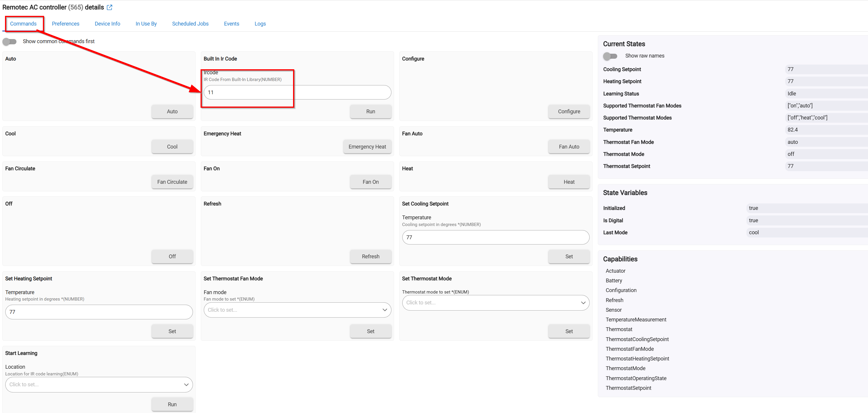Open the Logs tab
The image size is (868, 413).
260,23
